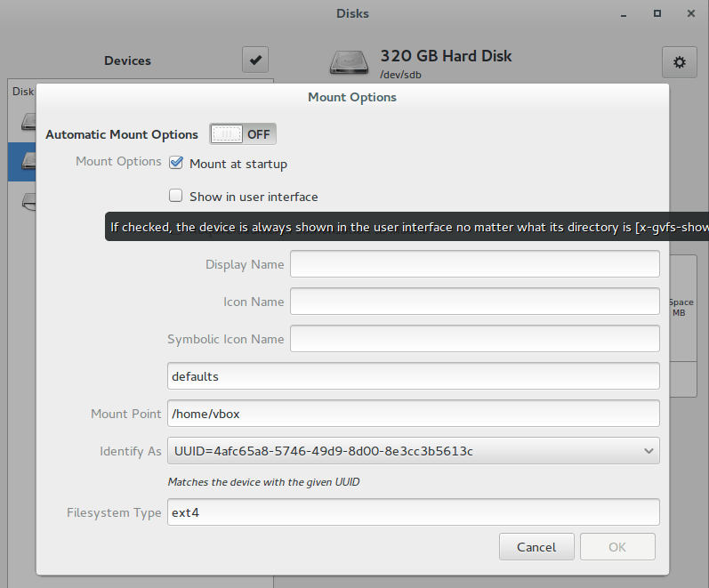Select the first device in the Devices list
709x588 pixels.
22,121
